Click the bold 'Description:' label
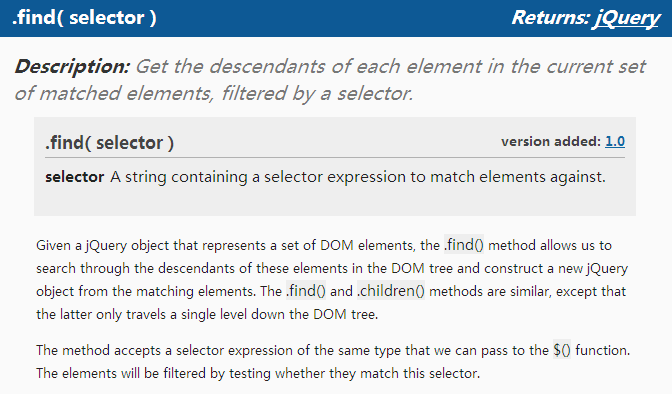The height and width of the screenshot is (394, 672). [x=72, y=66]
